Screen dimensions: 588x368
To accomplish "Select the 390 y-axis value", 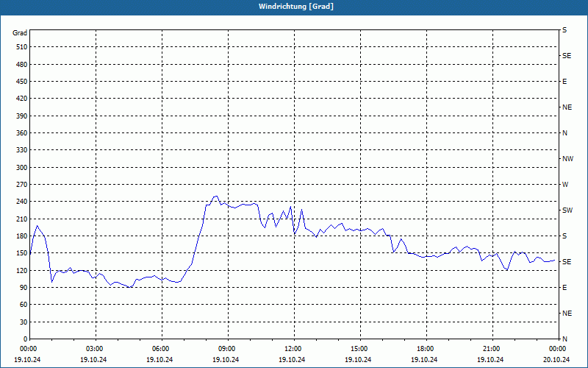I will point(22,116).
